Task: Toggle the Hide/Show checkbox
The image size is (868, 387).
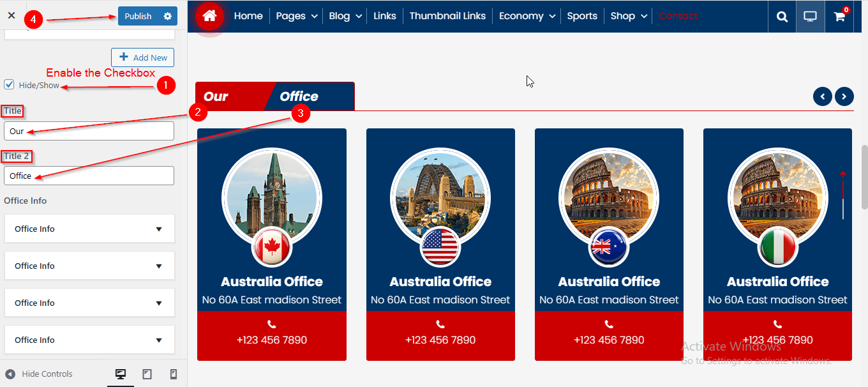Action: coord(9,84)
